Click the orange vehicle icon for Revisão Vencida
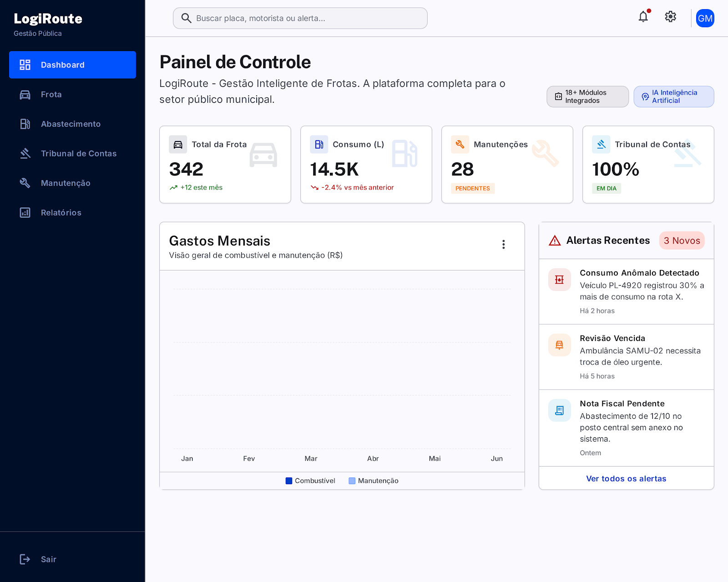Screen dimensions: 728x582 (559, 345)
